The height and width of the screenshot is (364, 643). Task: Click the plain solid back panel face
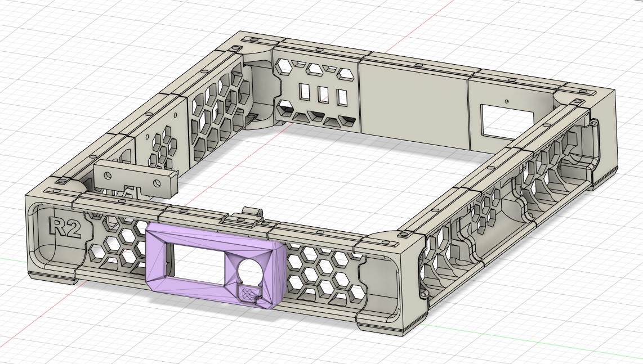point(414,102)
